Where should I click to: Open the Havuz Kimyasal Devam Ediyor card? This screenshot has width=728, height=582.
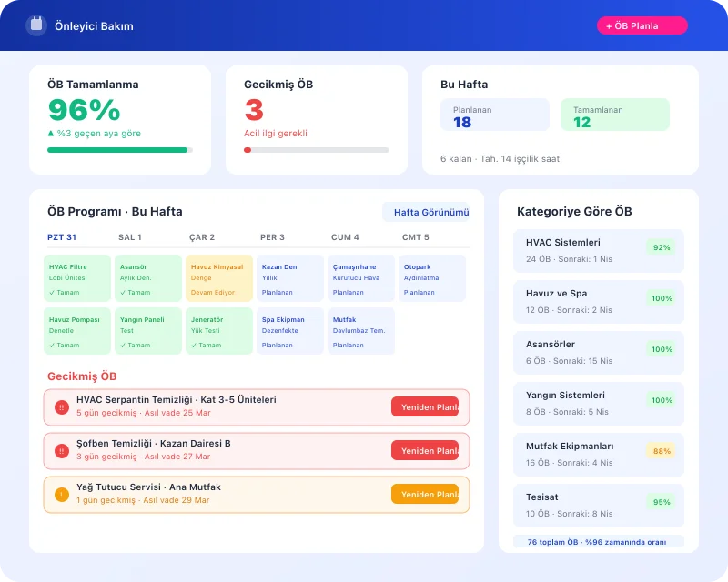click(x=217, y=278)
